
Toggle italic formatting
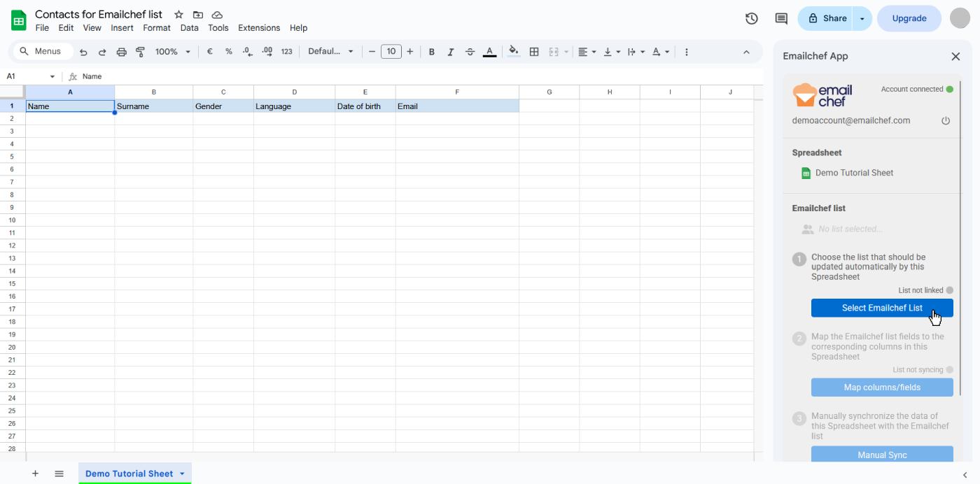[450, 52]
